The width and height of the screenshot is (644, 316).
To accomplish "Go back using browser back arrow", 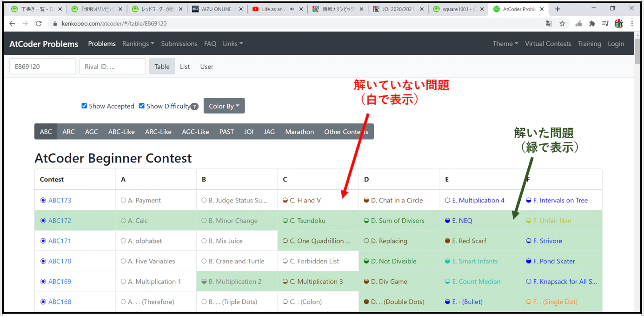I will point(12,23).
